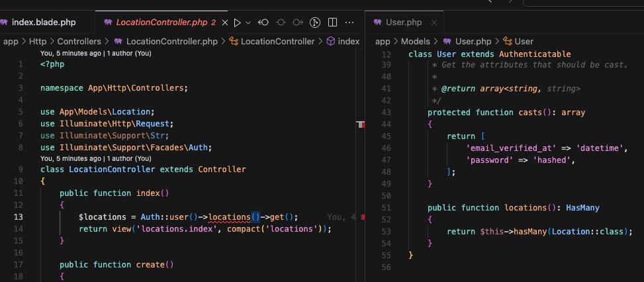644x282 pixels.
Task: Click the middle commit circle toolbar icon
Action: click(281, 23)
